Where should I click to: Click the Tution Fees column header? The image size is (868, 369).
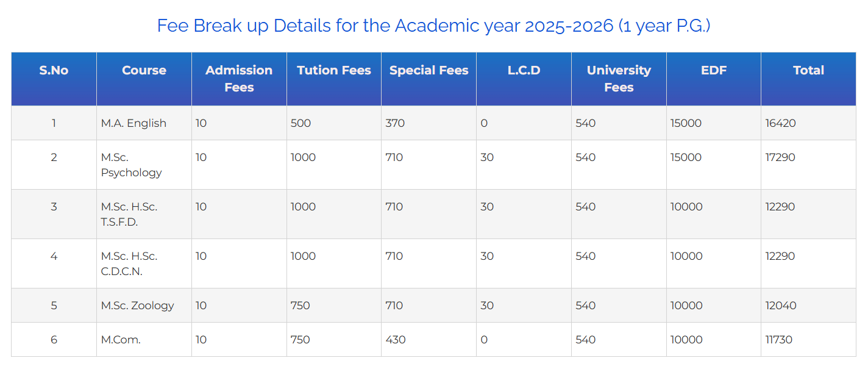point(334,70)
